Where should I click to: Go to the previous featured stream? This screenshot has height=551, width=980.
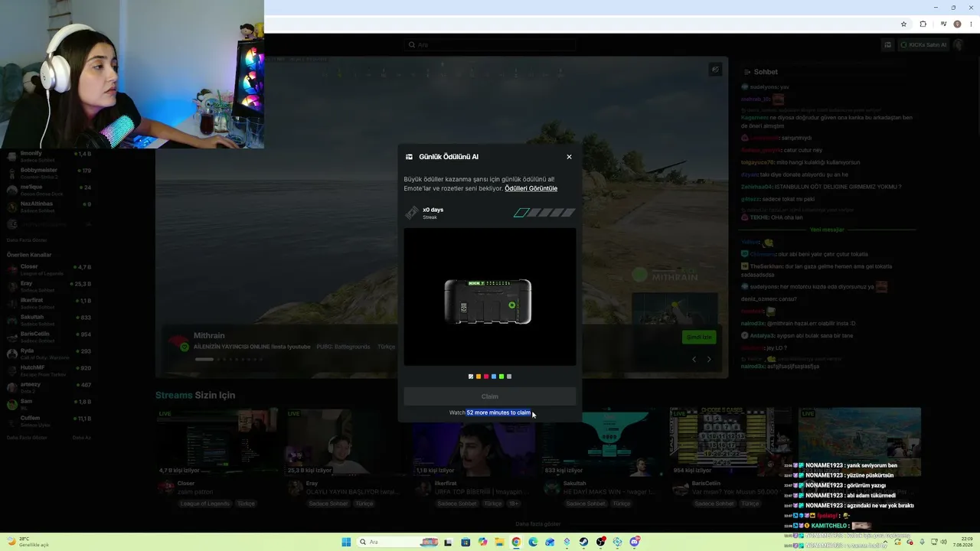click(694, 359)
